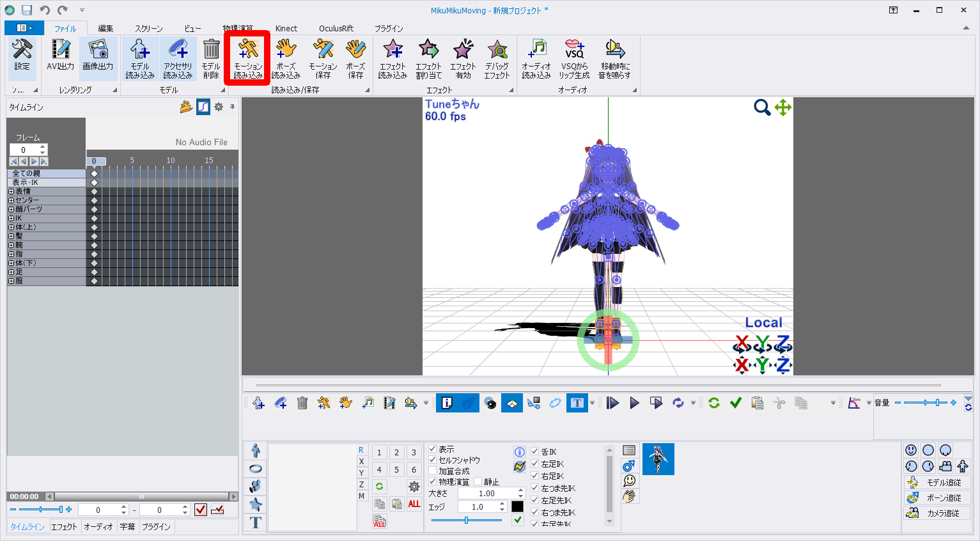The image size is (980, 541).
Task: Switch to the 字幕 bottom tab
Action: 128,527
